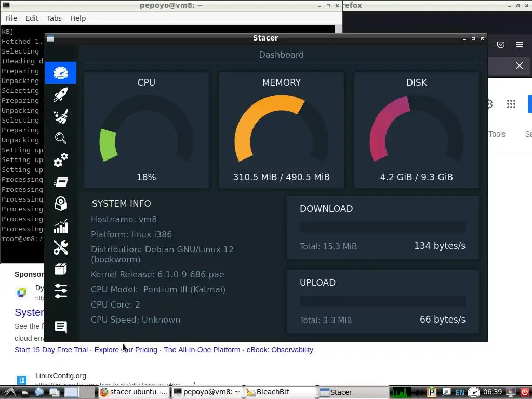
Task: Click the terminal's vertical scrollbar
Action: [x=338, y=30]
